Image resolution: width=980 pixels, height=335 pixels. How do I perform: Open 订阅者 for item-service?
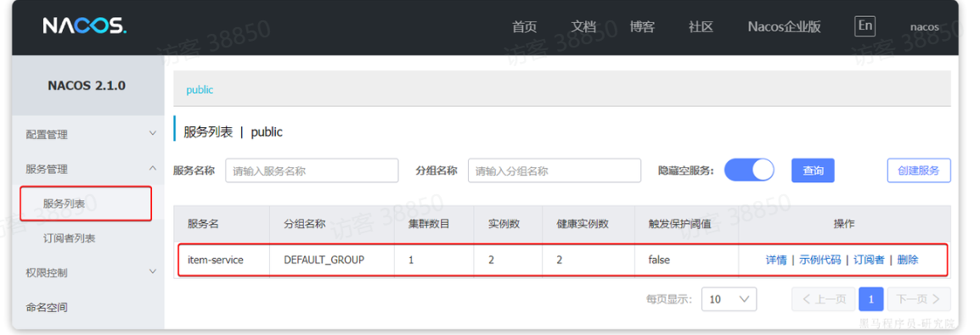869,260
